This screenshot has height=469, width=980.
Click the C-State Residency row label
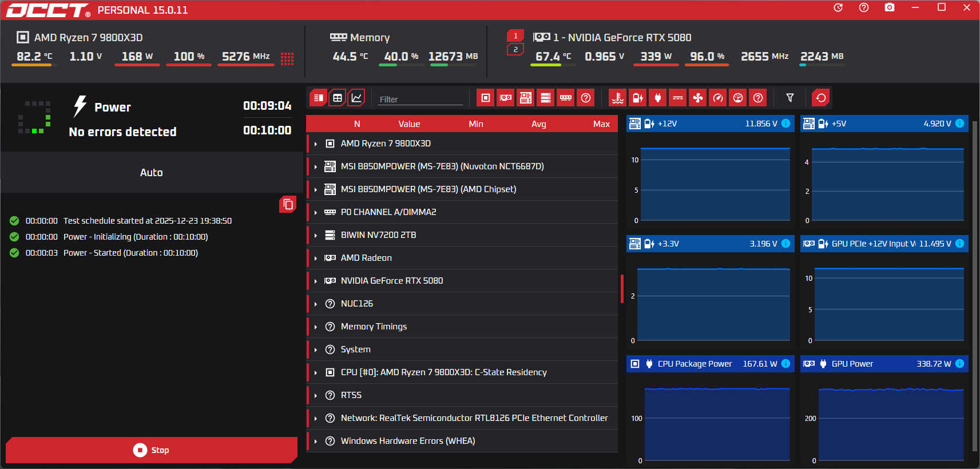444,372
